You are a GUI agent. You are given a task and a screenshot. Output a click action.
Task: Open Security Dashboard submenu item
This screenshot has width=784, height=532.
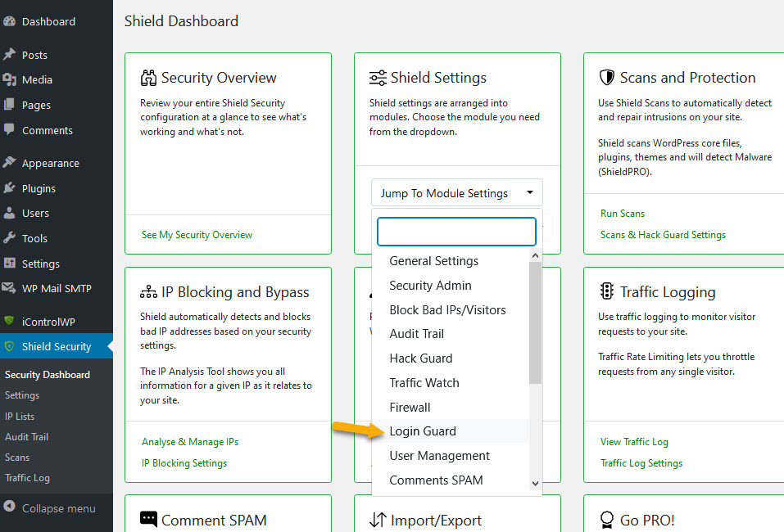[48, 375]
